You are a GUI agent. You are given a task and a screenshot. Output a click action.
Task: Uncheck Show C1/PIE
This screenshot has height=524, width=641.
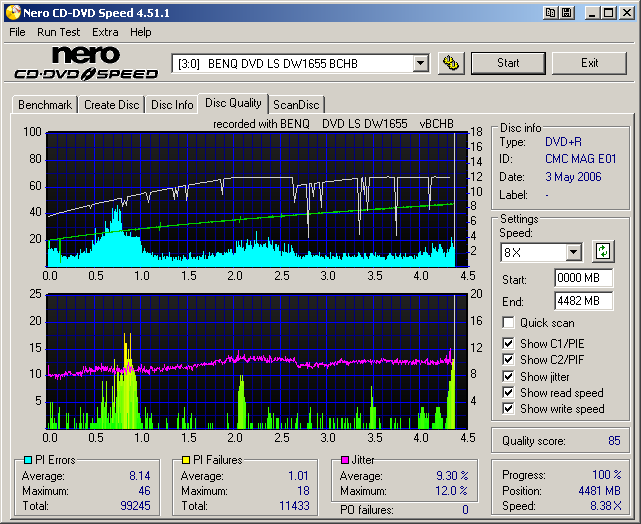pyautogui.click(x=508, y=343)
